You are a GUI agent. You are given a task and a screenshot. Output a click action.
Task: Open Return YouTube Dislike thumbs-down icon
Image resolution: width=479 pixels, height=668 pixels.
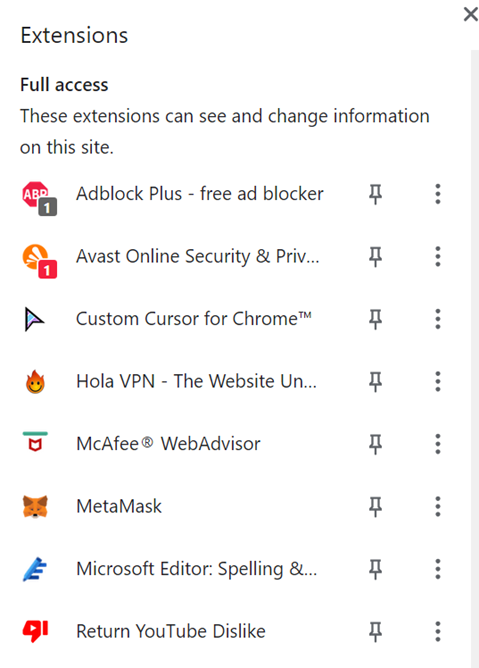tap(35, 631)
